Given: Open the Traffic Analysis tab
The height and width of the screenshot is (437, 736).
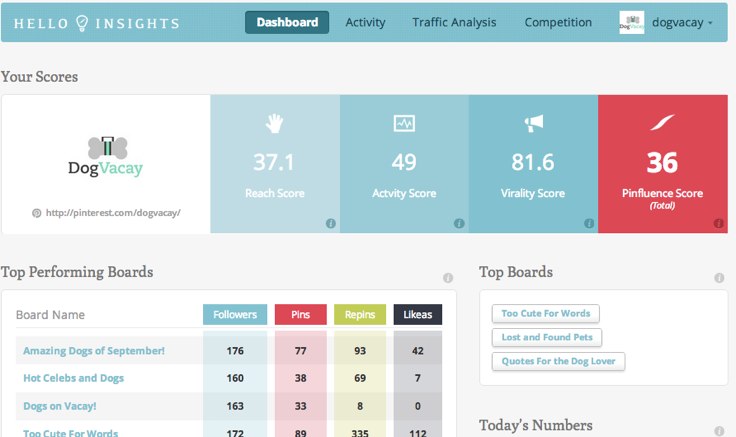Looking at the screenshot, I should pyautogui.click(x=454, y=23).
